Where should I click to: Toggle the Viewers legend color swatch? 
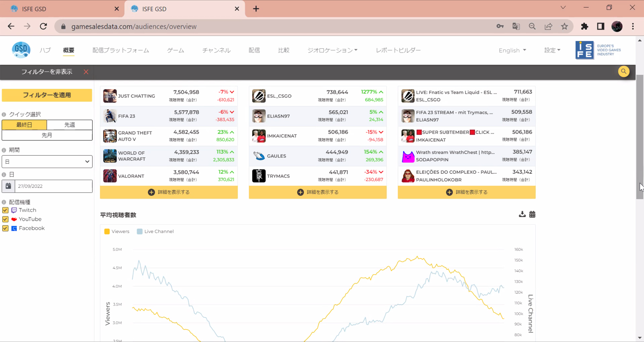click(107, 232)
